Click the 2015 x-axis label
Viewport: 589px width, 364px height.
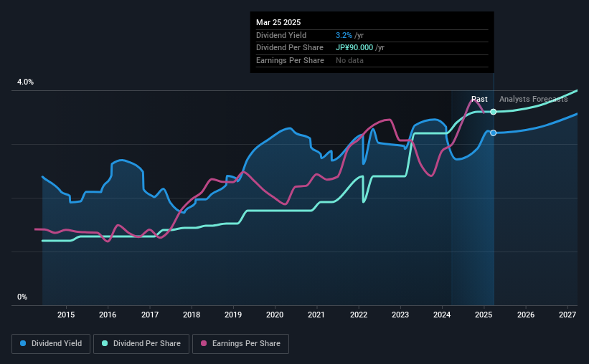pyautogui.click(x=66, y=315)
